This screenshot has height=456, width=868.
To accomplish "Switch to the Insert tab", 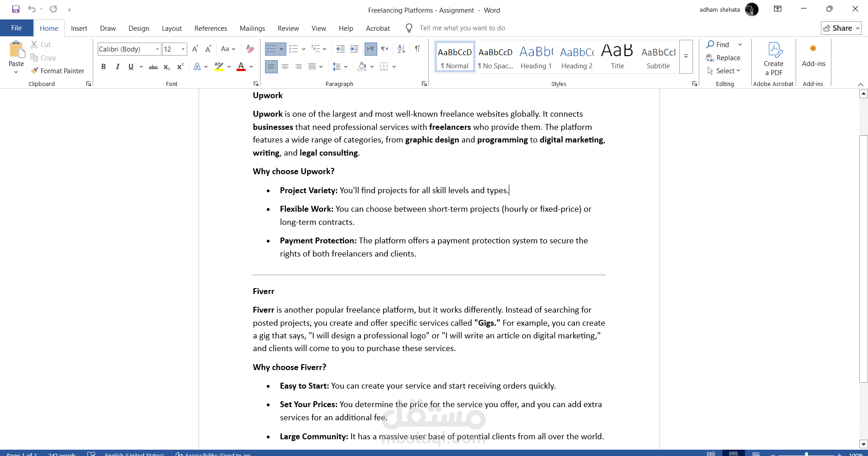I will pyautogui.click(x=79, y=28).
